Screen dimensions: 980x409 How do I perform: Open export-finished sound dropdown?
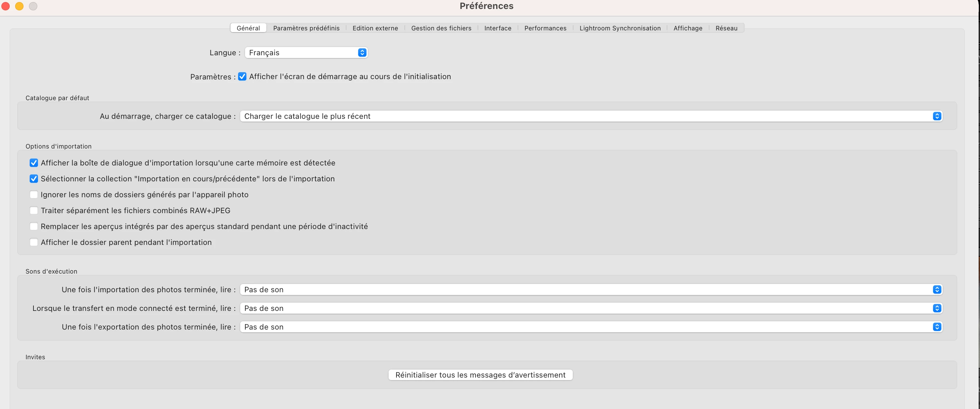coord(591,327)
